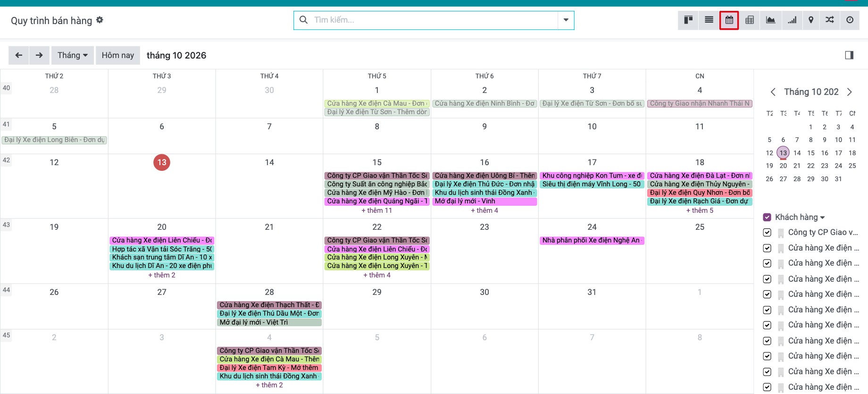
Task: Open the 'Mở đại lý mới - Việt Trì' event
Action: [x=269, y=322]
